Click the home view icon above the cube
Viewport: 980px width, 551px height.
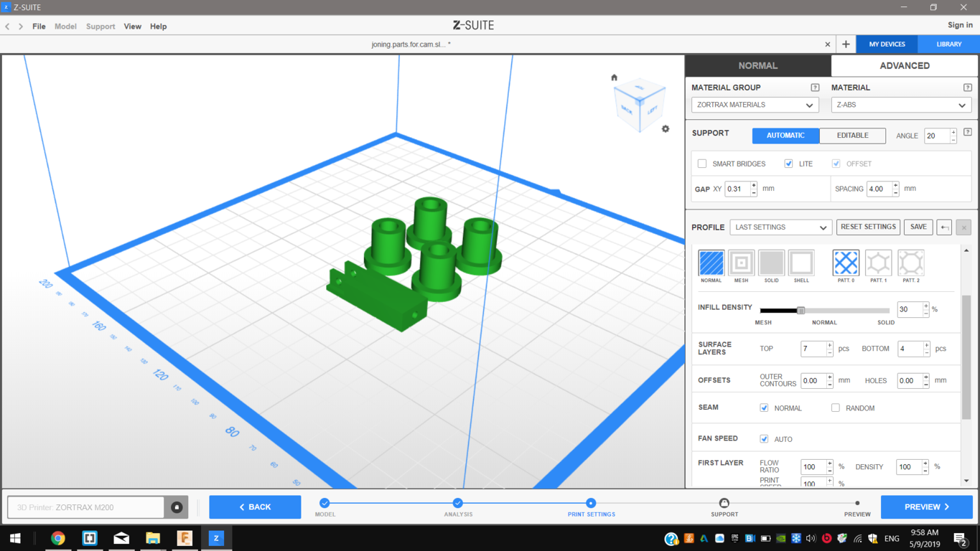614,77
